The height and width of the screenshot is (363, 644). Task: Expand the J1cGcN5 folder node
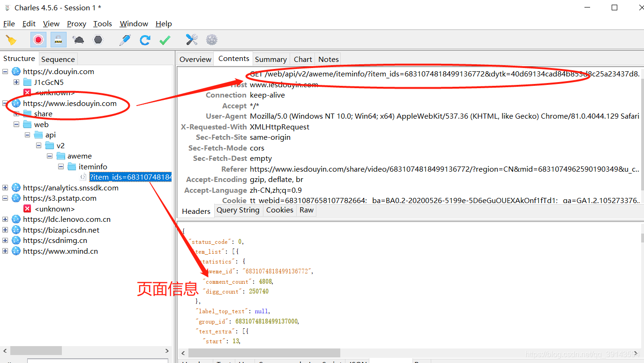coord(16,82)
